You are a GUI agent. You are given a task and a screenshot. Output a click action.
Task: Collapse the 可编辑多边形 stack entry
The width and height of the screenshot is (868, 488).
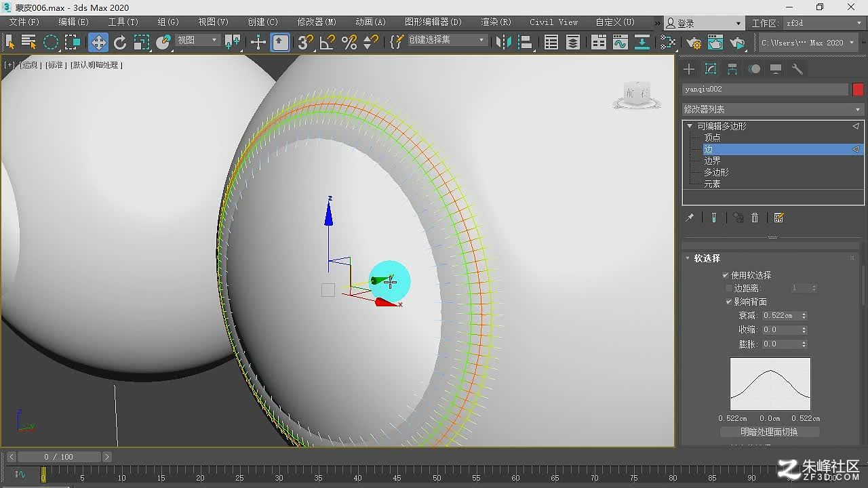690,126
